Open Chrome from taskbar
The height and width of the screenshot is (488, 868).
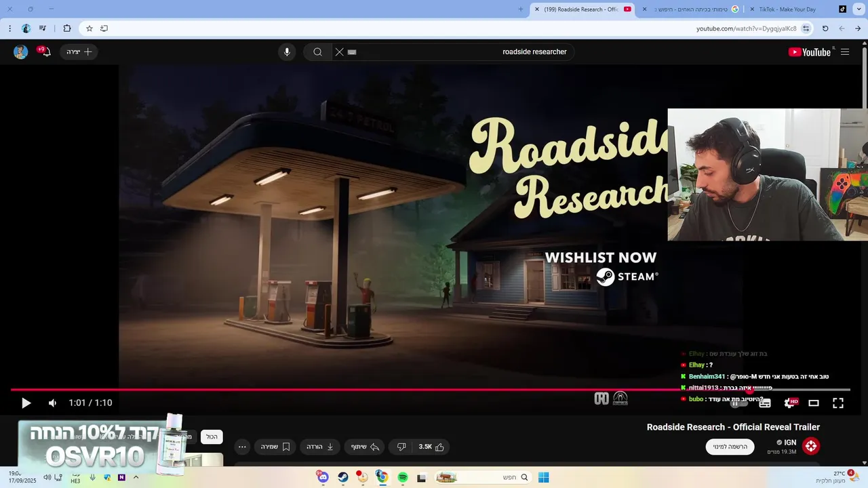pos(382,477)
